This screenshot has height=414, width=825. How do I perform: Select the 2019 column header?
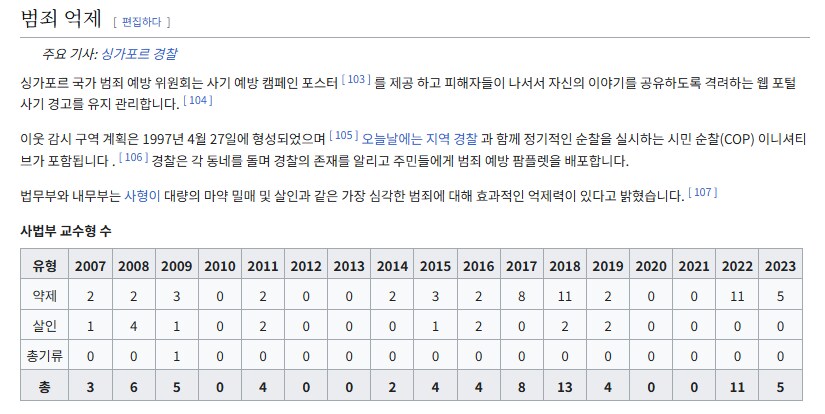[608, 265]
